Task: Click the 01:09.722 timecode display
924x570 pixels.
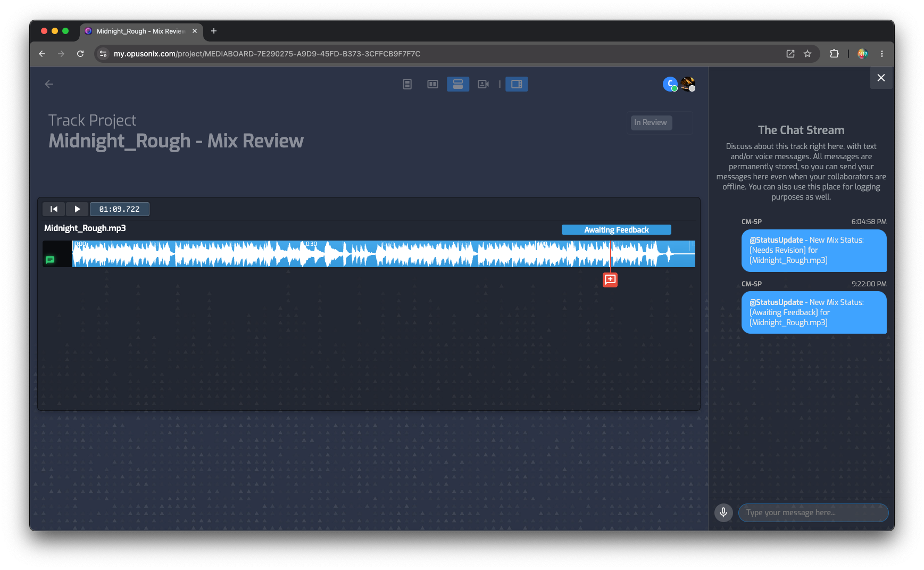Action: (x=120, y=209)
